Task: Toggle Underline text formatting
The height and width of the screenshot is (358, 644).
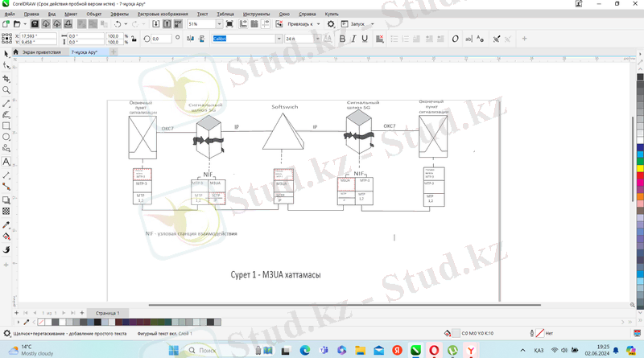Action: coord(364,39)
